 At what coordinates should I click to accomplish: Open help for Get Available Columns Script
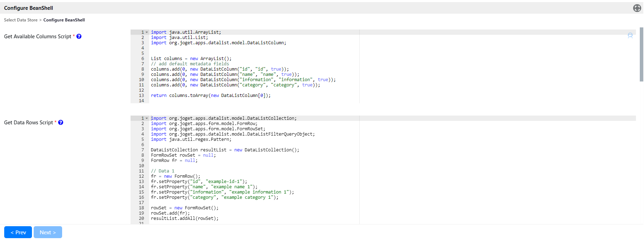(79, 36)
